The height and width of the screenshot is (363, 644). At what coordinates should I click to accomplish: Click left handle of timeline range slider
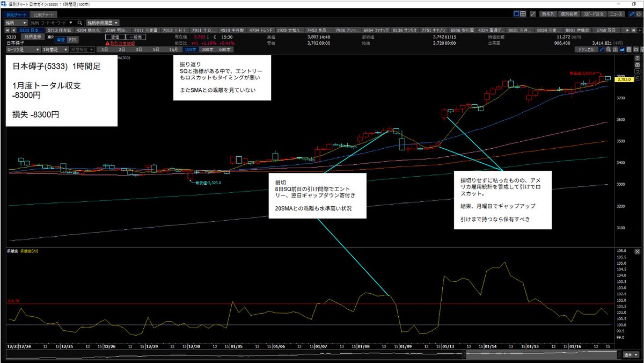(465, 354)
